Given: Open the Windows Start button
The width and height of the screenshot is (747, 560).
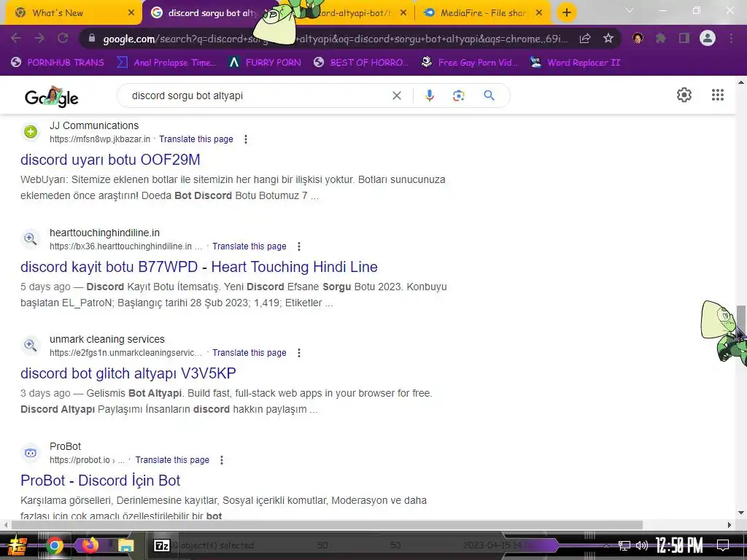Looking at the screenshot, I should [x=16, y=545].
